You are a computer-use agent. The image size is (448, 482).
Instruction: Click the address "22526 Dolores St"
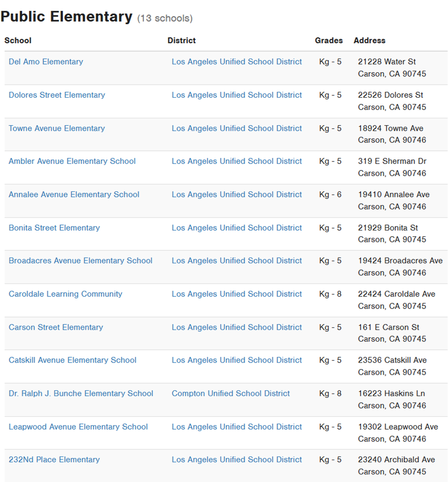tap(391, 95)
